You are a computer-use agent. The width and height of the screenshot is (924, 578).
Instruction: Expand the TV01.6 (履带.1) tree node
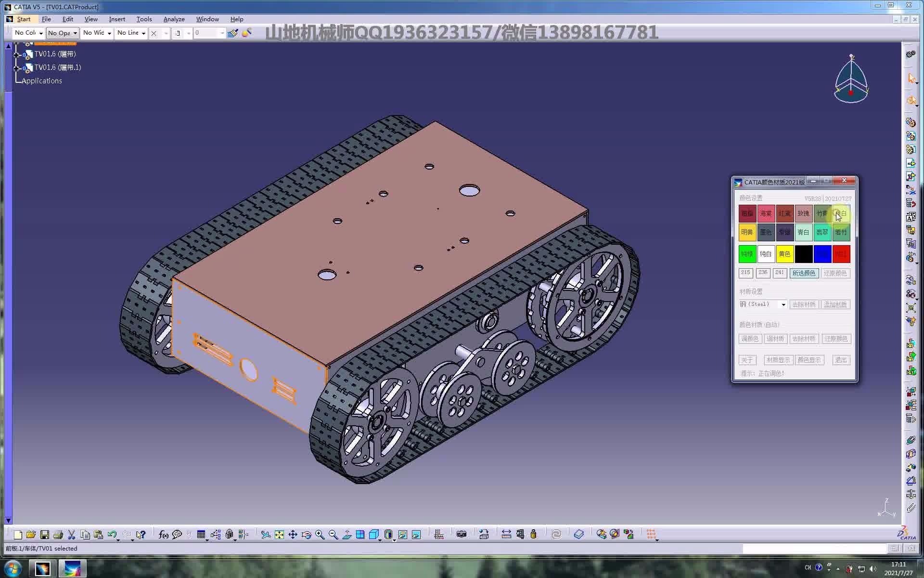point(17,68)
